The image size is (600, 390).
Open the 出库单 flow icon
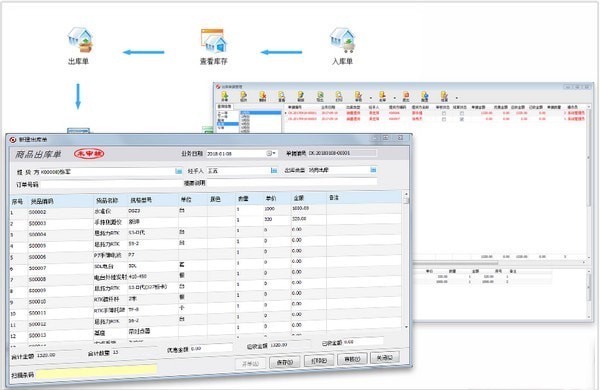click(x=80, y=40)
